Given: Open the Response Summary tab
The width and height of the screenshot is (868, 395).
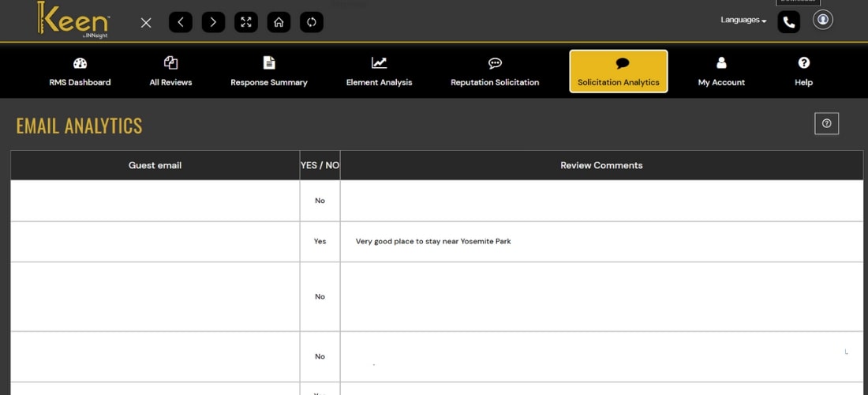Looking at the screenshot, I should coord(269,71).
